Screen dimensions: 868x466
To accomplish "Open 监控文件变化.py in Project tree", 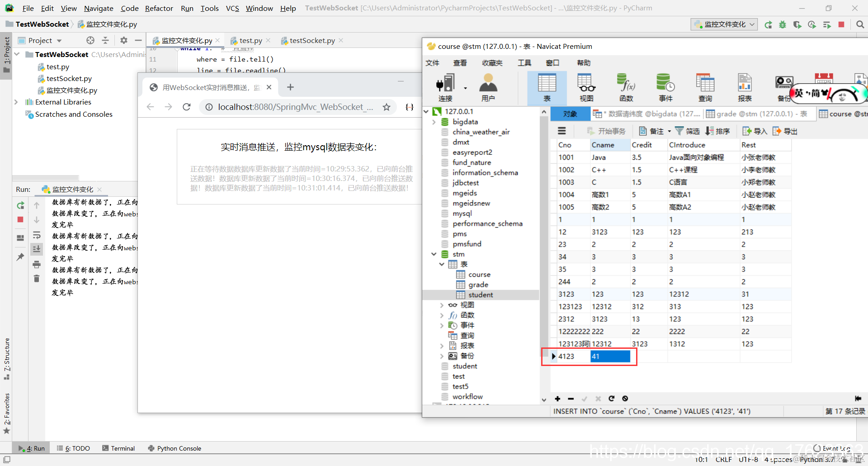I will point(72,90).
